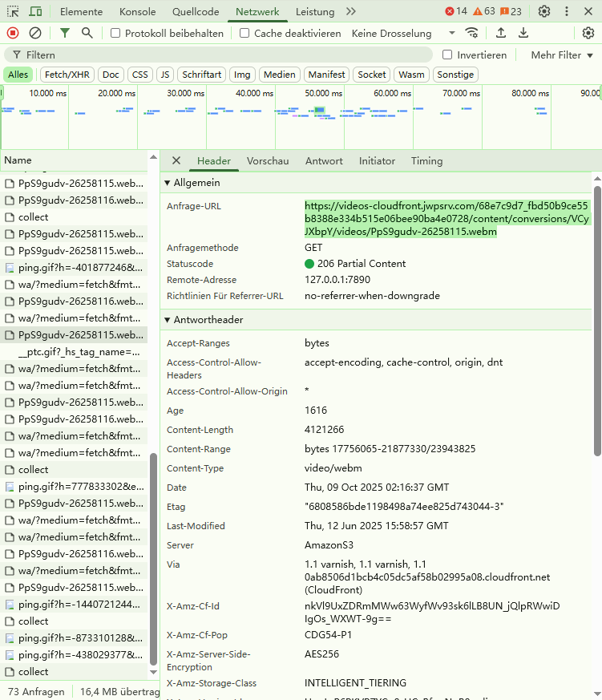Viewport: 602px width, 700px height.
Task: Open the Timing tab
Action: click(426, 160)
